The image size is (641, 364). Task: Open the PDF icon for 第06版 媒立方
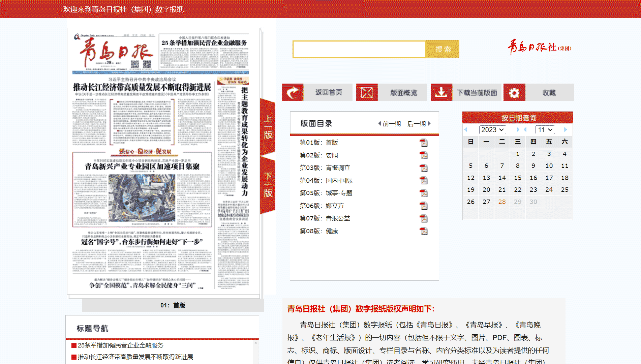[424, 206]
